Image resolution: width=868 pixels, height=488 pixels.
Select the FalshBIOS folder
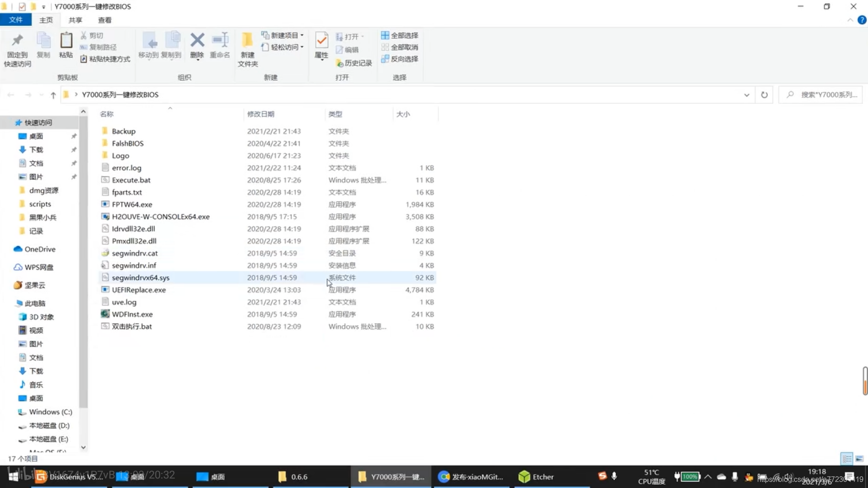(127, 143)
